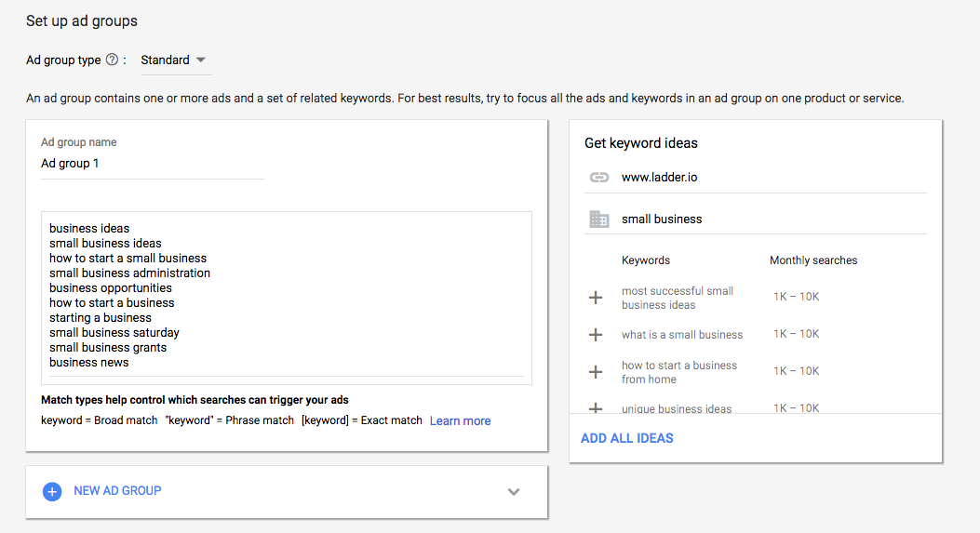The height and width of the screenshot is (533, 980).
Task: Click the blue plus New Ad Group icon
Action: point(52,491)
